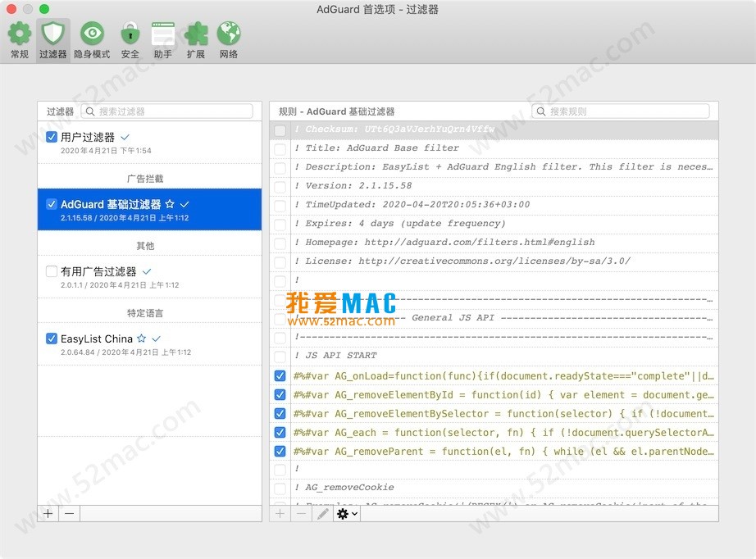This screenshot has height=559, width=756.
Task: Open the 安全 lock tab
Action: tap(130, 40)
